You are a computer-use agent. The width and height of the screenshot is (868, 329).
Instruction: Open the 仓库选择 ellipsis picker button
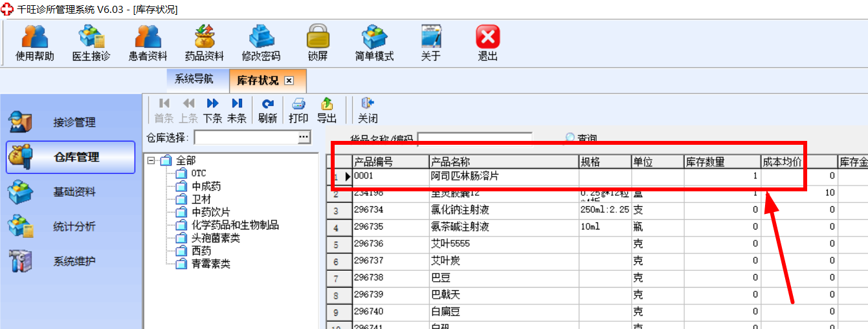click(x=304, y=138)
